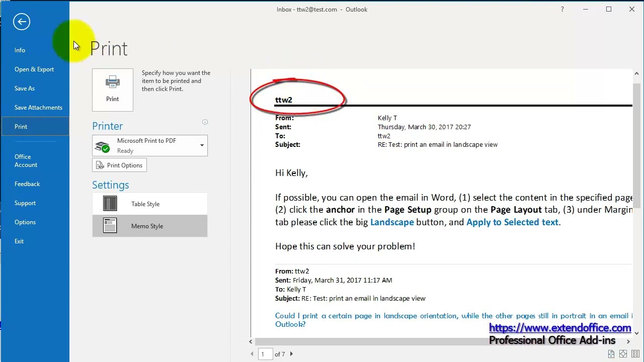Open the Help question mark
Screen dimensions: 644x362
562,9
